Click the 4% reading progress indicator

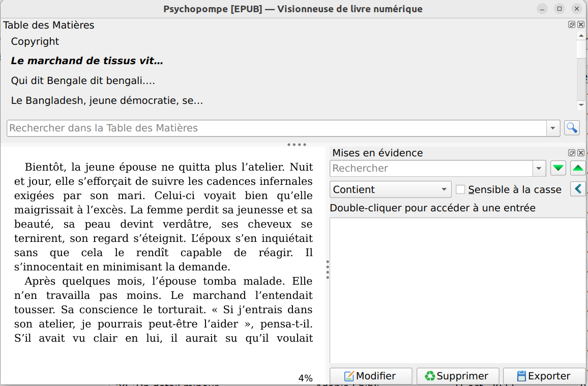click(305, 378)
